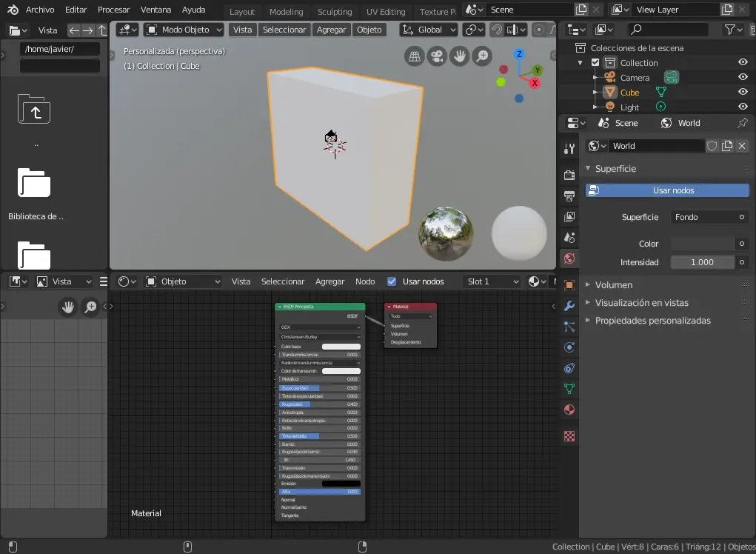Click the zoom magnifier icon in 3D viewport
Screen dimensions: 756x554
click(x=482, y=56)
